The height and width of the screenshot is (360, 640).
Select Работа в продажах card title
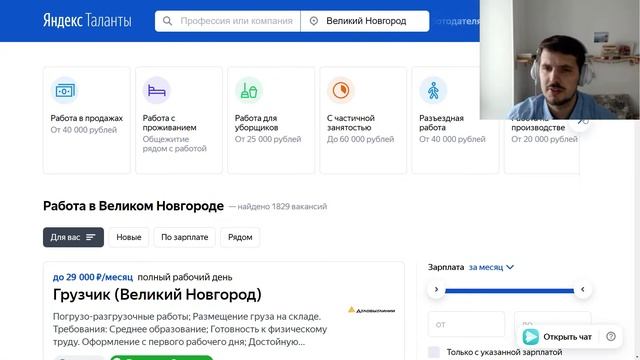coord(87,118)
